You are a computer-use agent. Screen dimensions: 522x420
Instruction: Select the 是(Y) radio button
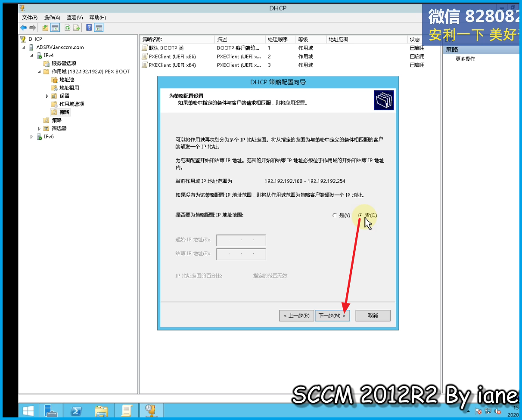(335, 215)
